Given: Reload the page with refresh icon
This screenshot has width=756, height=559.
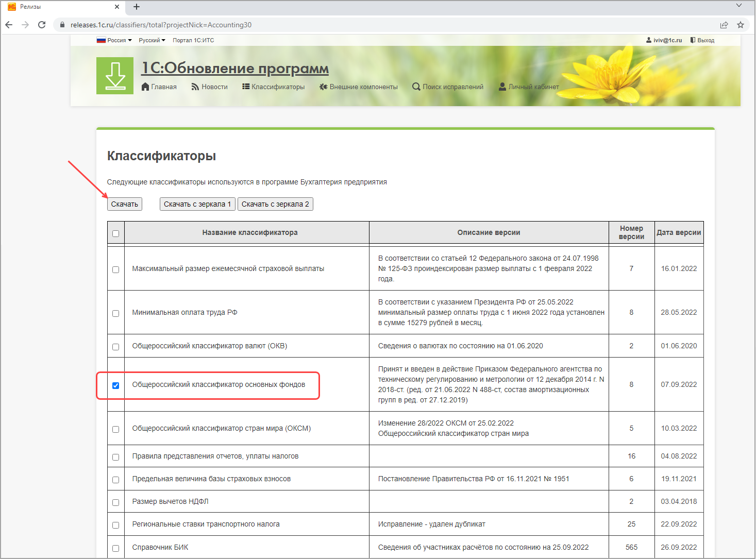Looking at the screenshot, I should [42, 25].
